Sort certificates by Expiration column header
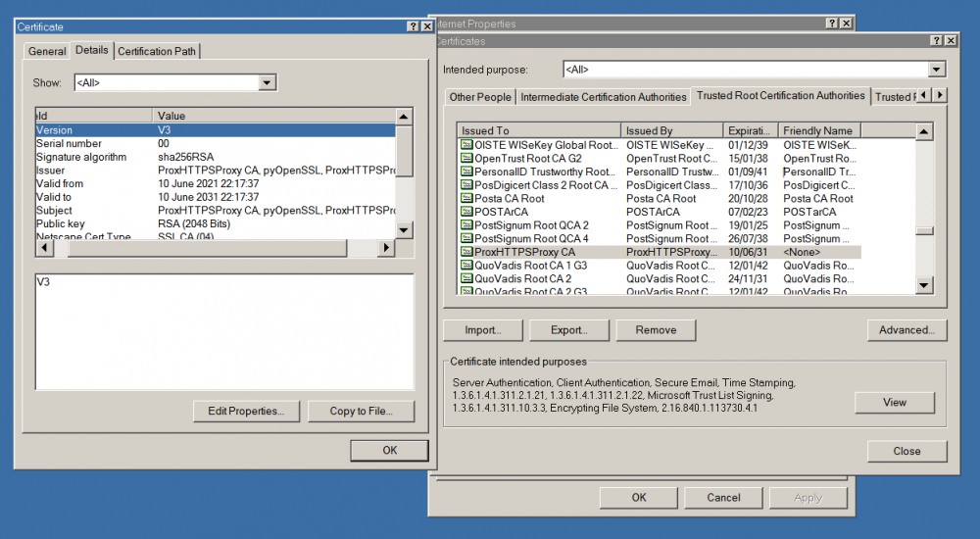Image resolution: width=980 pixels, height=539 pixels. point(750,130)
